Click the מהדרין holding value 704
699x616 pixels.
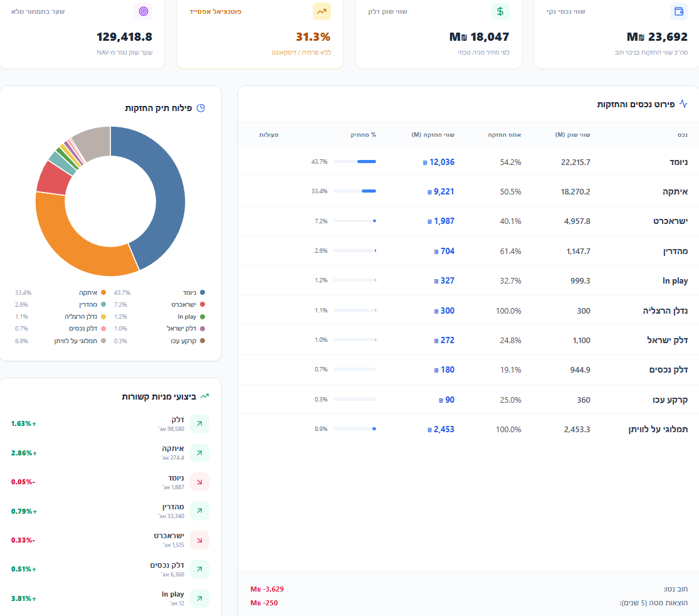click(x=444, y=251)
